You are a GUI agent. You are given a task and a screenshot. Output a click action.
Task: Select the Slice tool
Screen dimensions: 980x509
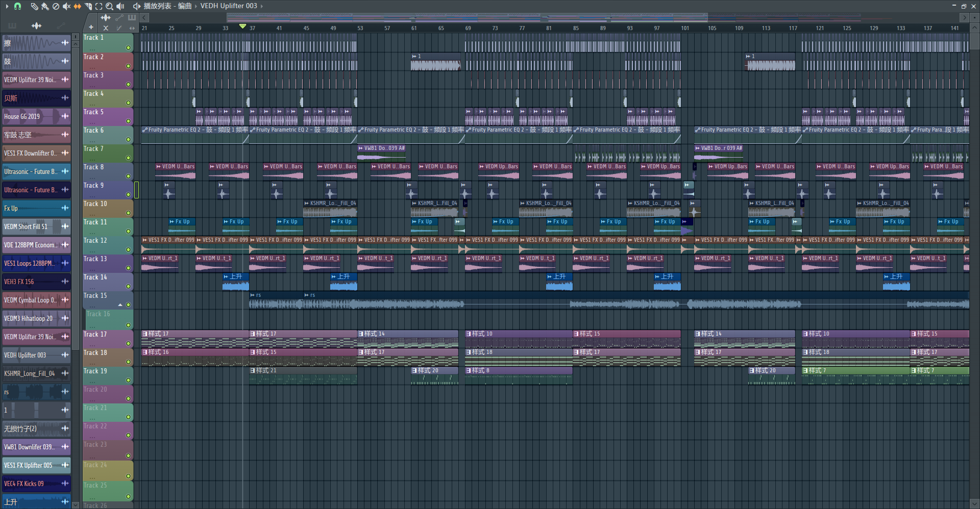(88, 6)
